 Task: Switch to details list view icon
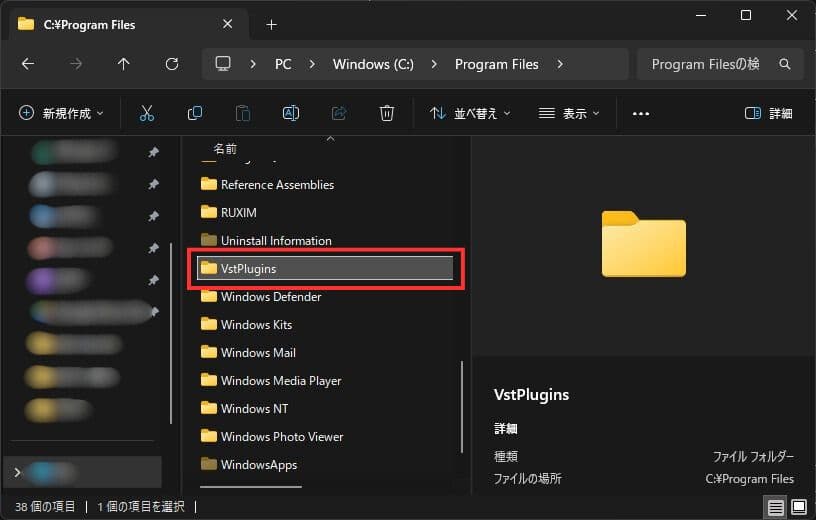pos(776,507)
